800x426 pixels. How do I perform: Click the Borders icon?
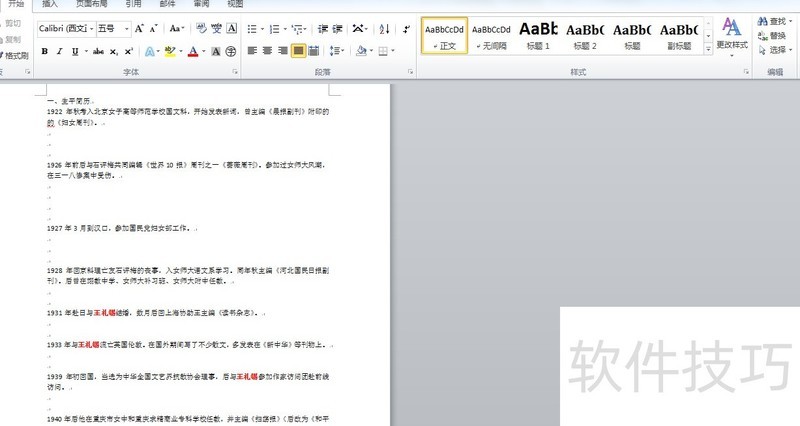383,51
